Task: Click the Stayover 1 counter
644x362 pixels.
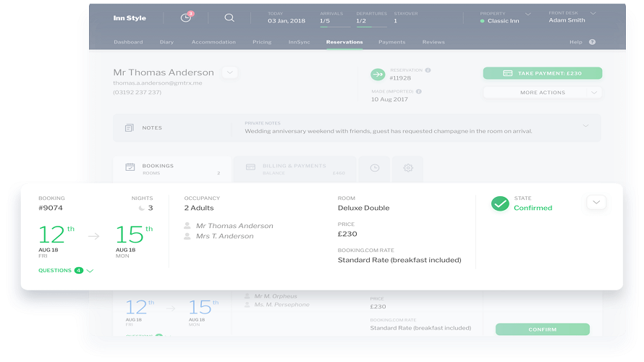Action: [405, 17]
